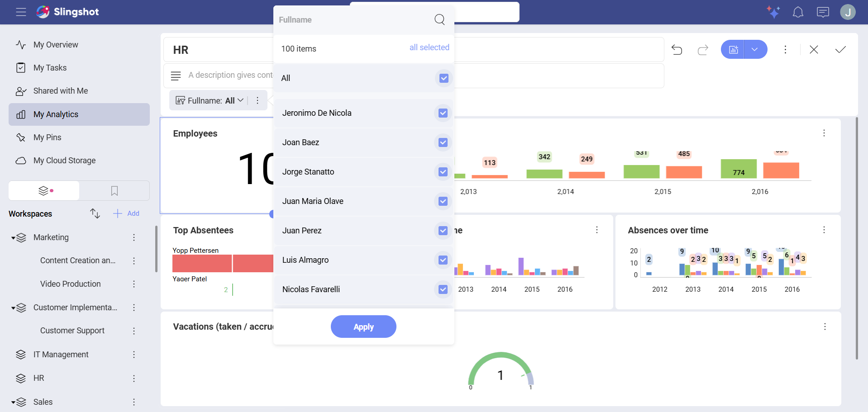
Task: Open the Customer Support workspace
Action: 72,331
